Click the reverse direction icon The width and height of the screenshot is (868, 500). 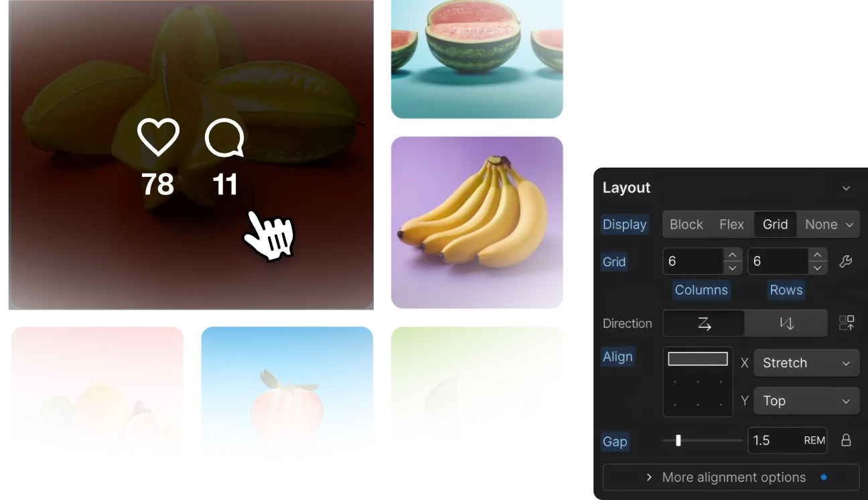(847, 323)
